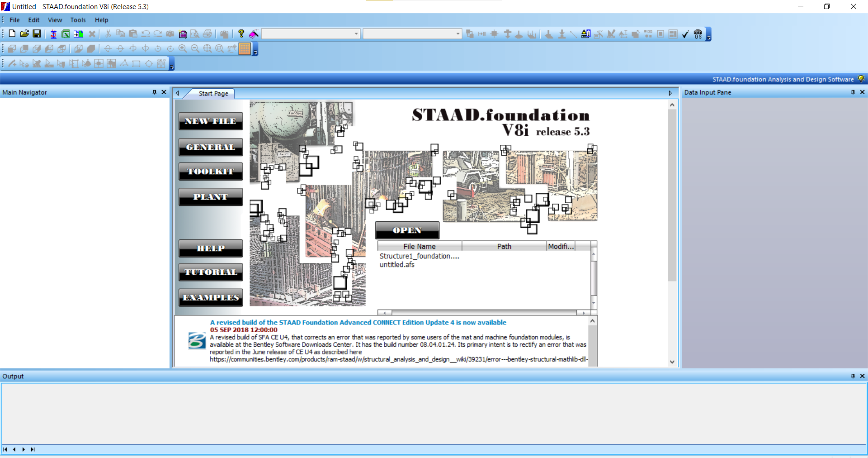This screenshot has width=868, height=458.
Task: Click the New document toolbar icon
Action: (12, 34)
